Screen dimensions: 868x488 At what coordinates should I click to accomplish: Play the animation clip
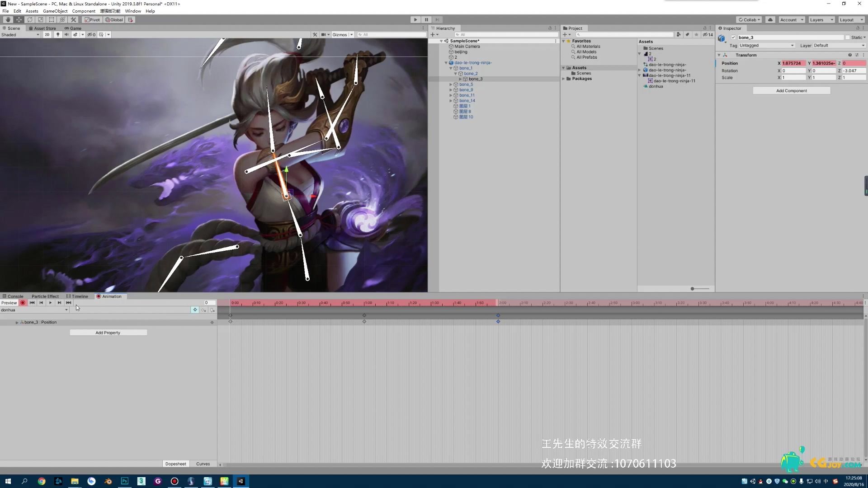tap(50, 303)
